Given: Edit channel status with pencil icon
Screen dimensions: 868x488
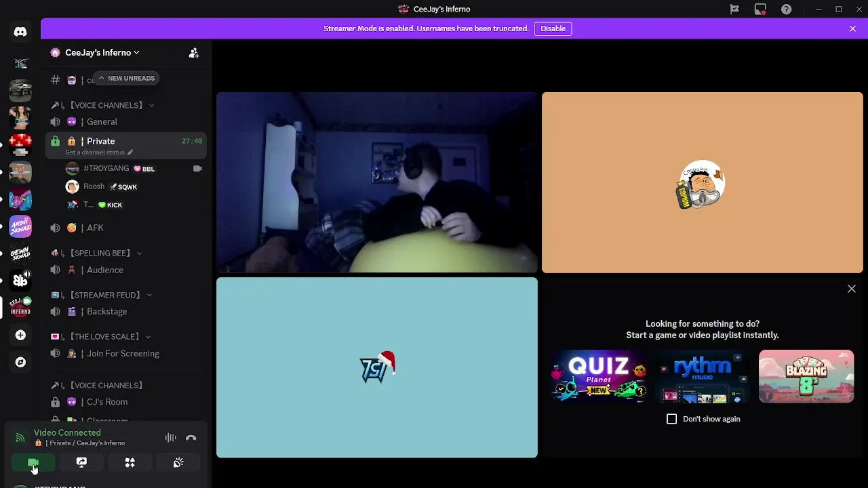Looking at the screenshot, I should click(130, 152).
